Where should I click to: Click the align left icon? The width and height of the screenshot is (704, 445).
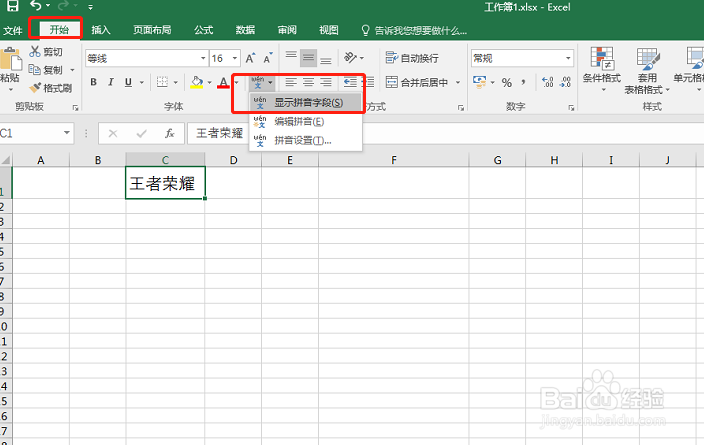(x=291, y=82)
